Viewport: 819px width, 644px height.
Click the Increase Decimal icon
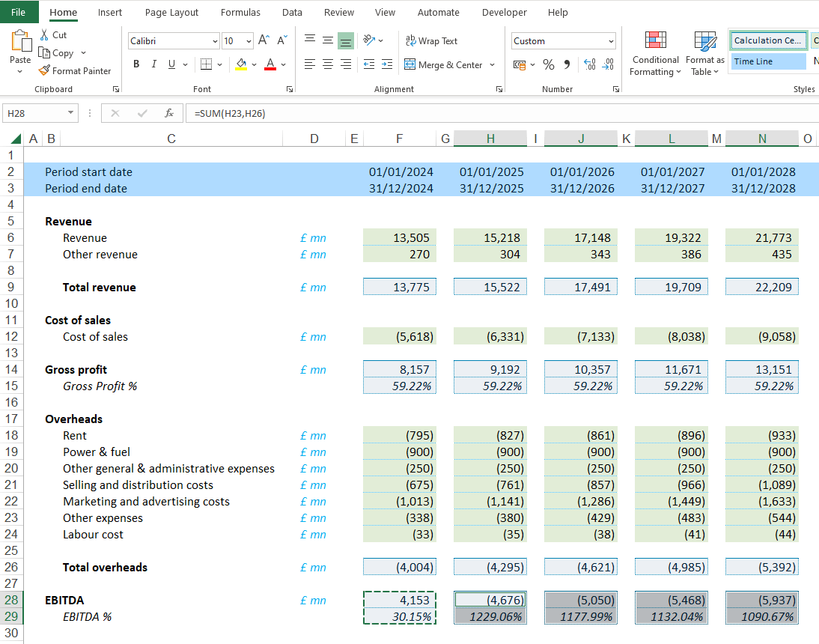(x=588, y=65)
